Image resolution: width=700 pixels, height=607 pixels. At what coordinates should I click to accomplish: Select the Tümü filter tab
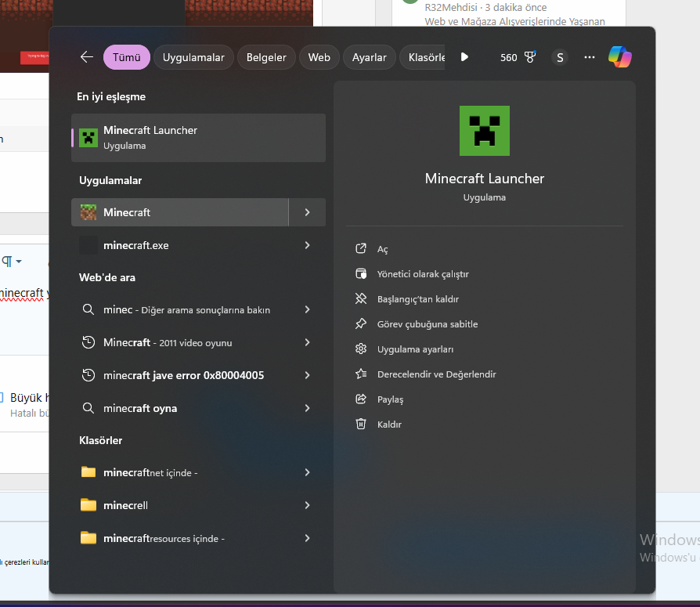pyautogui.click(x=126, y=57)
